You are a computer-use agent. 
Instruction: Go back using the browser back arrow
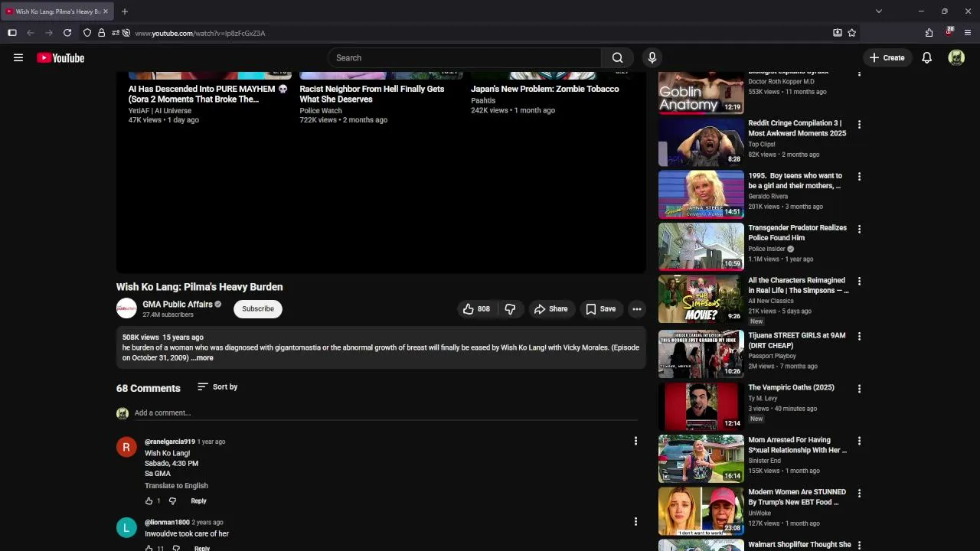[31, 33]
